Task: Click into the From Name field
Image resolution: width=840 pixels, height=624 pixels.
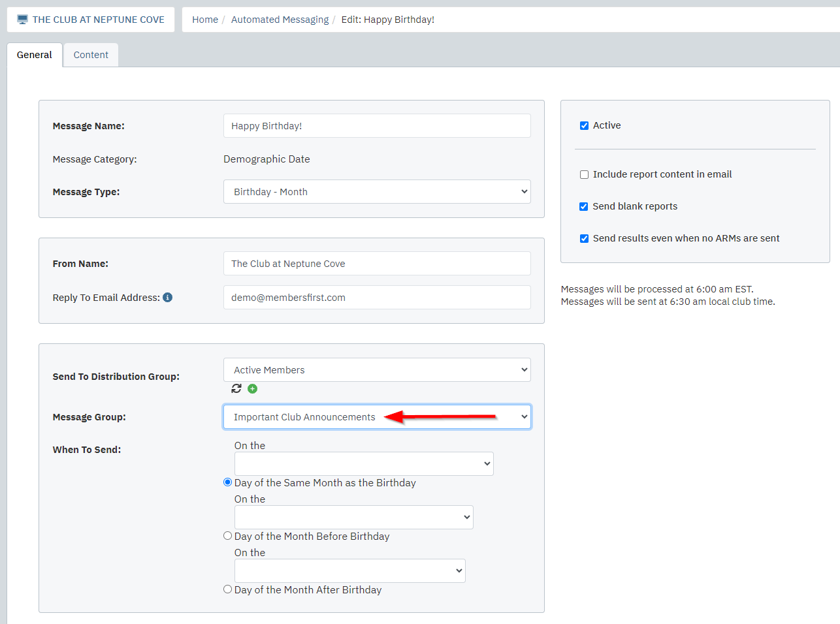Action: click(377, 264)
